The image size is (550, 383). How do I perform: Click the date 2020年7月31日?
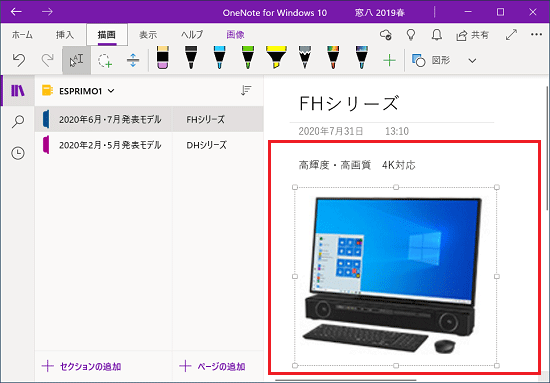pyautogui.click(x=331, y=131)
